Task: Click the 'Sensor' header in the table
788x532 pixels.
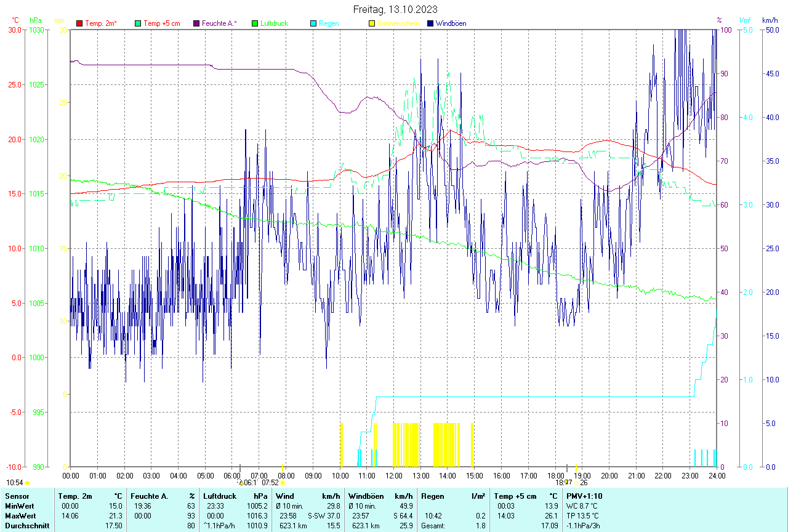Action: [16, 496]
